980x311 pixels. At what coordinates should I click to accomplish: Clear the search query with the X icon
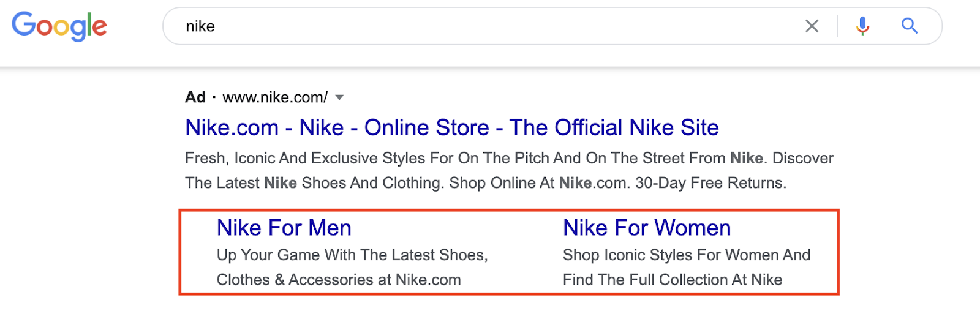(x=812, y=26)
